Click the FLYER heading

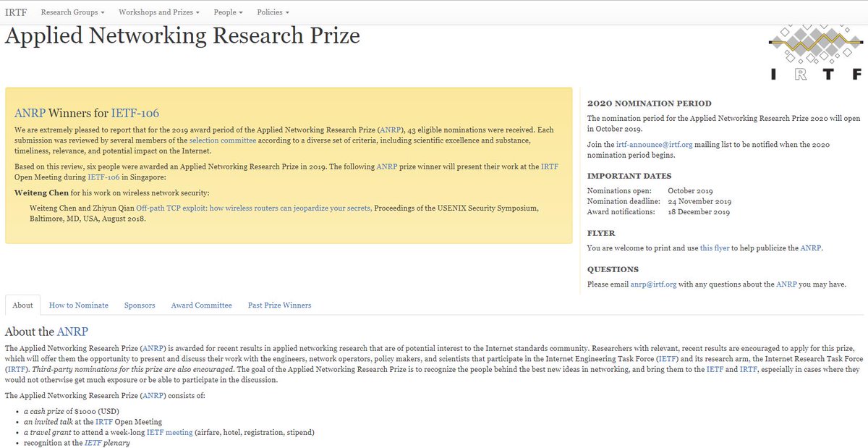pos(602,234)
